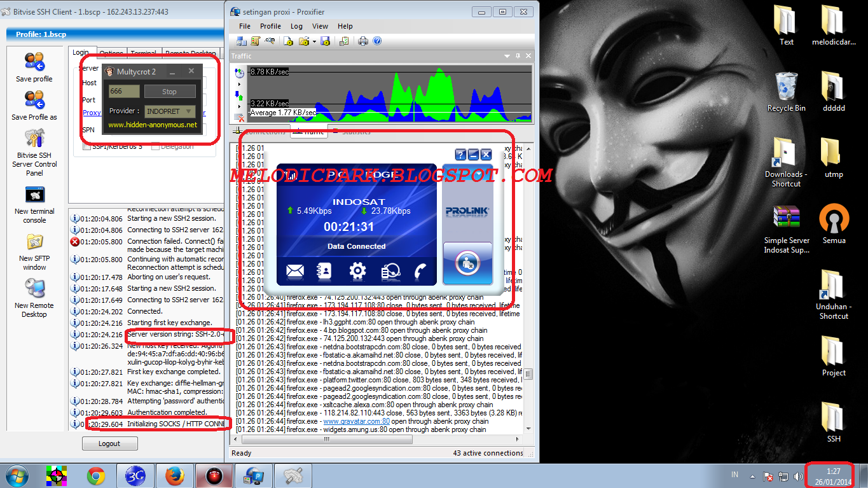868x488 pixels.
Task: Open New terminal console in Bitvise
Action: click(x=34, y=205)
